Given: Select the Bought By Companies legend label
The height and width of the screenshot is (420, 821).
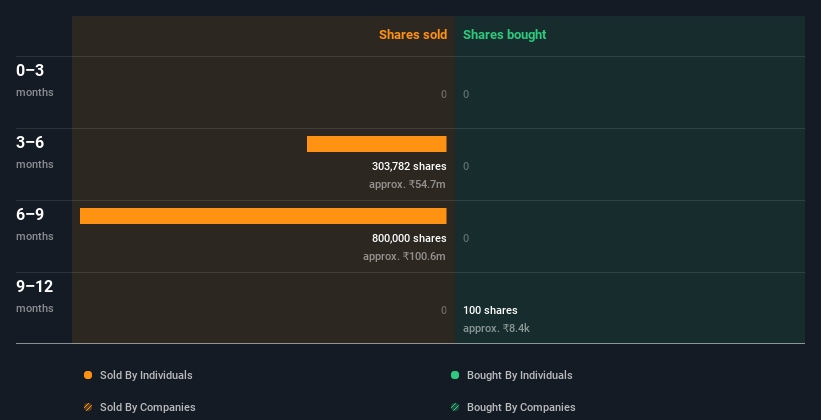Looking at the screenshot, I should [x=521, y=407].
